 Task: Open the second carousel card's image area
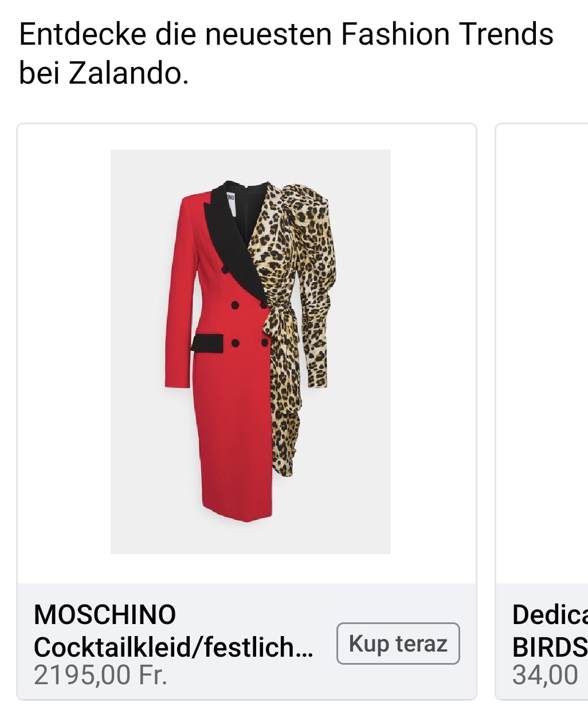542,354
